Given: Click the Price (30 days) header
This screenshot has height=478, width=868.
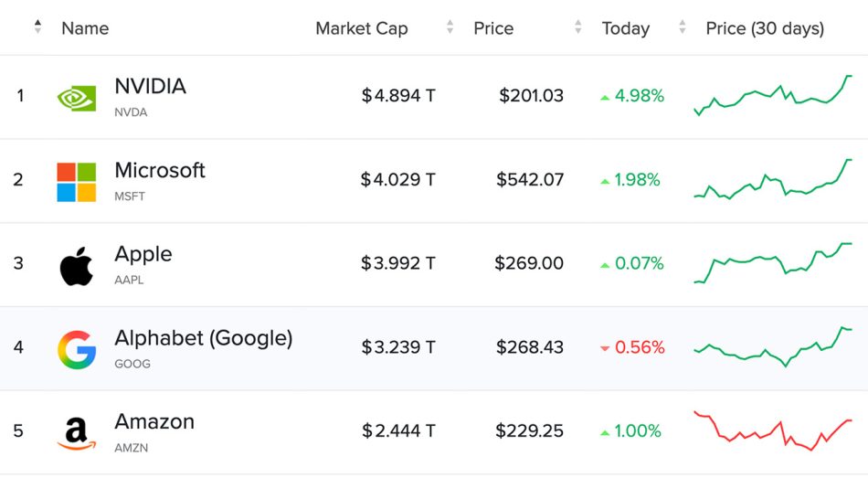Looking at the screenshot, I should tap(765, 28).
